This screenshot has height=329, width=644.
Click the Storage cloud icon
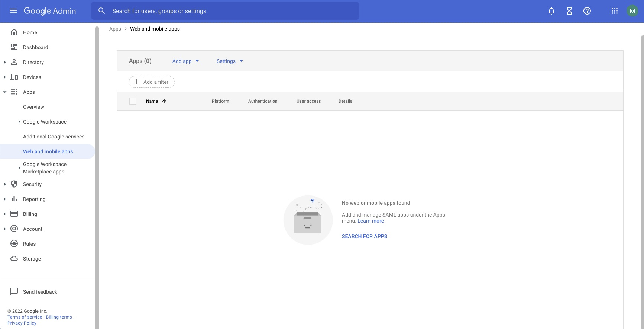tap(14, 259)
